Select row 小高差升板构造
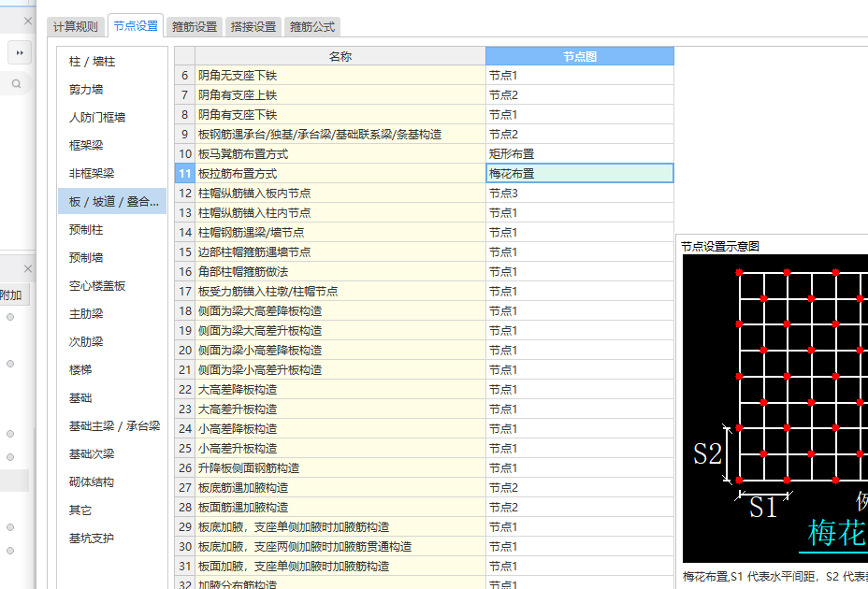The height and width of the screenshot is (589, 868). coord(340,449)
